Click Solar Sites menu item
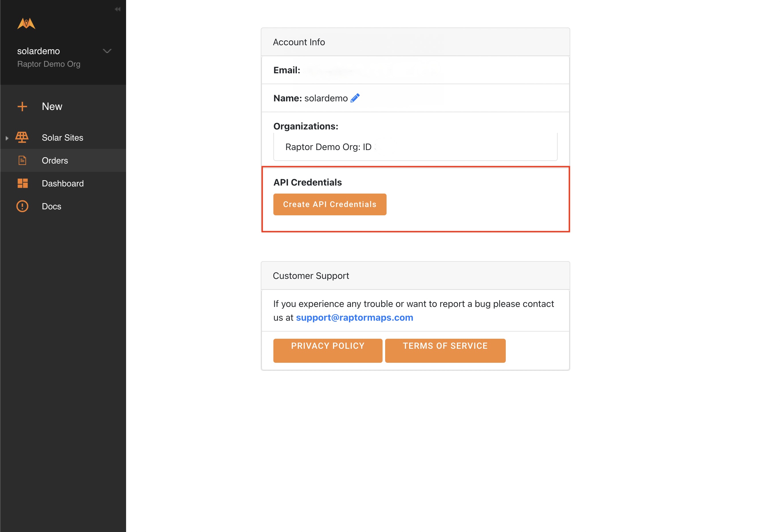 (x=62, y=137)
